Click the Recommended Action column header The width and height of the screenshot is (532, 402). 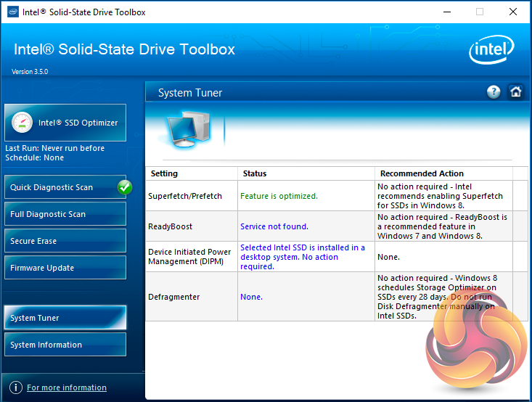[422, 173]
